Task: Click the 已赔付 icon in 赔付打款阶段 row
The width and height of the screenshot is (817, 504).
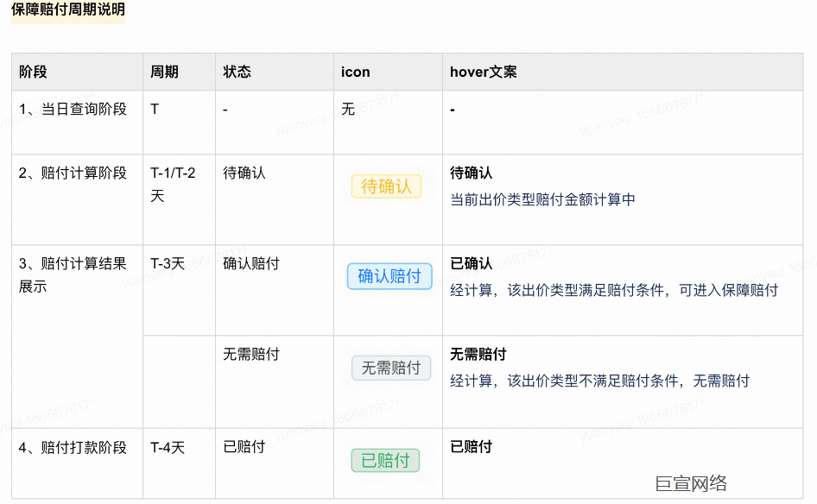Action: [385, 460]
